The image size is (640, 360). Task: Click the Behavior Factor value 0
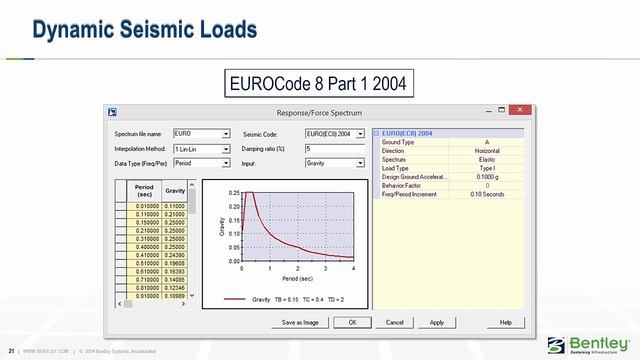(487, 185)
